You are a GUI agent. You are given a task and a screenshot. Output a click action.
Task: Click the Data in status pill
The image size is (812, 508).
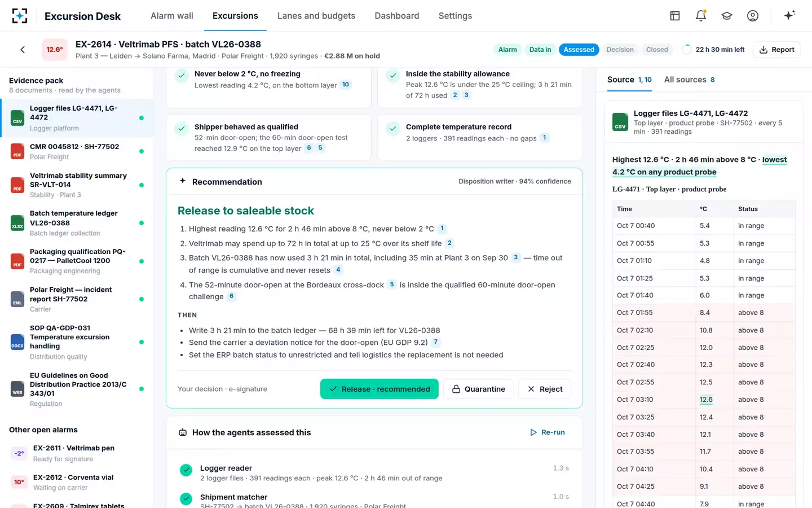tap(540, 50)
